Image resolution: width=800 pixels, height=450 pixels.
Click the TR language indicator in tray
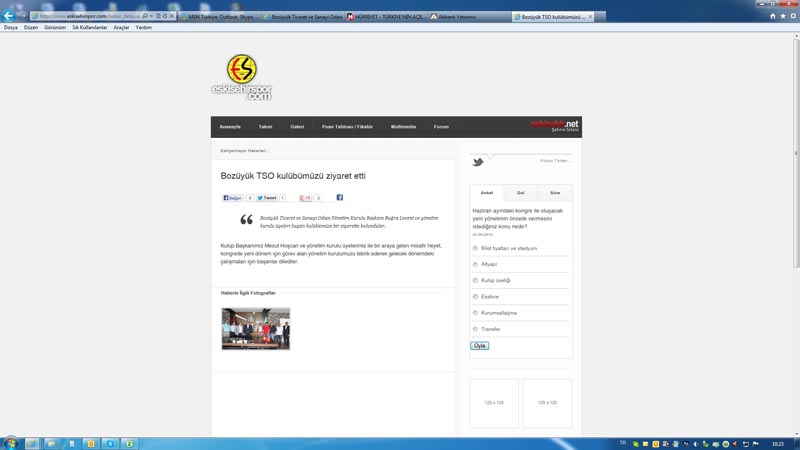tap(622, 443)
